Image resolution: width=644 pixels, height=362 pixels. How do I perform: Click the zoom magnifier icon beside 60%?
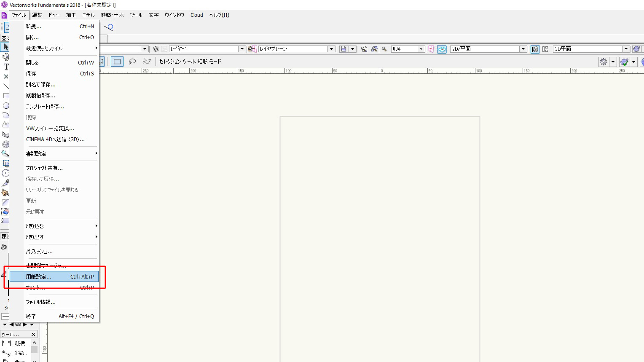[384, 49]
